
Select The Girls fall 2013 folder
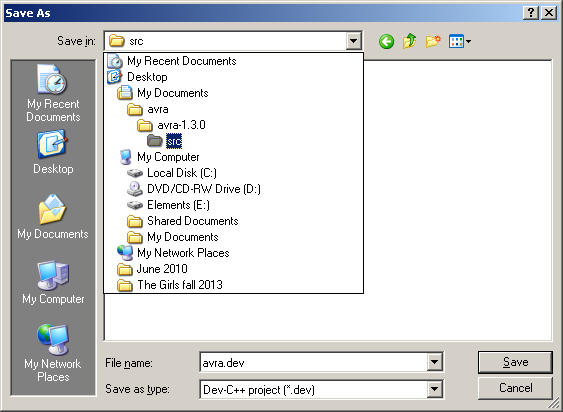[233, 285]
